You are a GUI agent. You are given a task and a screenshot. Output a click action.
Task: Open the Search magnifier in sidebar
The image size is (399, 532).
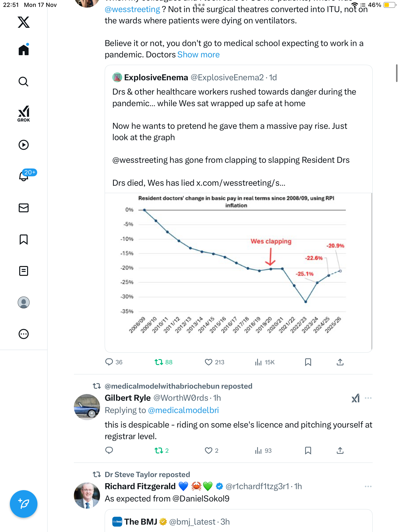pyautogui.click(x=24, y=82)
